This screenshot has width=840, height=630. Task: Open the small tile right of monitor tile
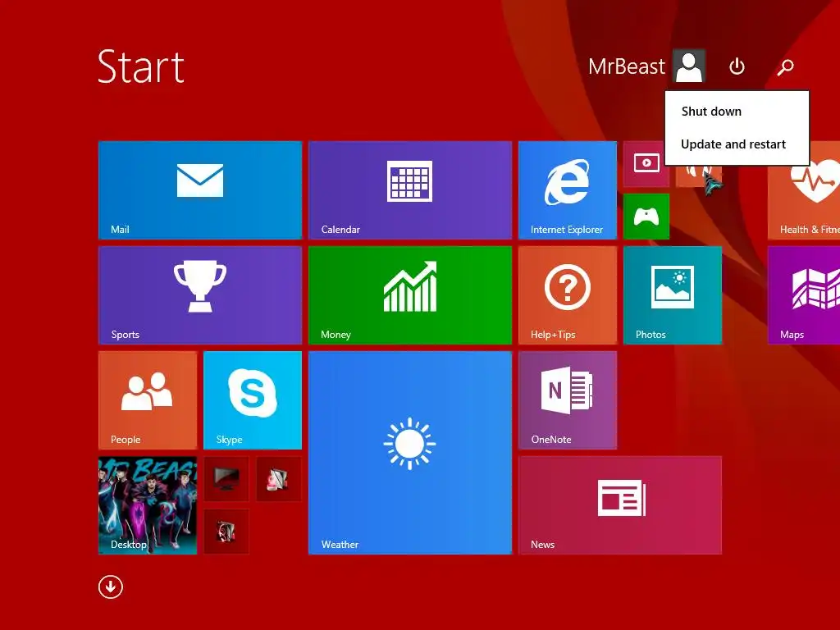279,479
